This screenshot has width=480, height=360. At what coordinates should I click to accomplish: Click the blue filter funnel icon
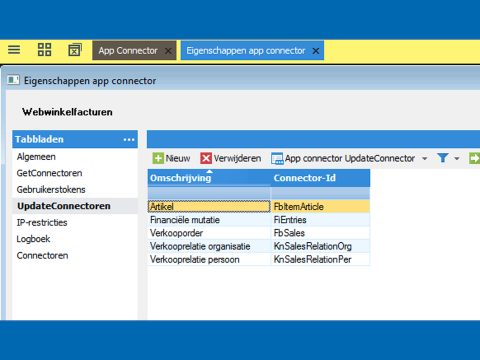(443, 158)
